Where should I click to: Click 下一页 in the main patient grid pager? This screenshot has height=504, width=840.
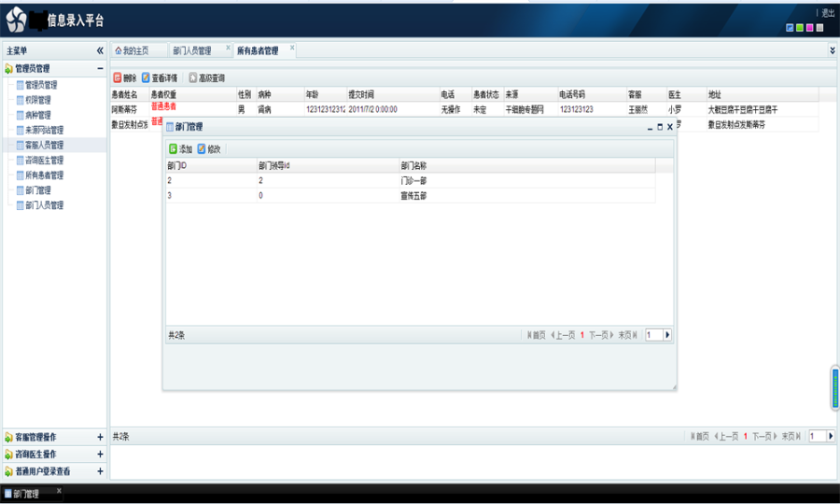click(764, 437)
